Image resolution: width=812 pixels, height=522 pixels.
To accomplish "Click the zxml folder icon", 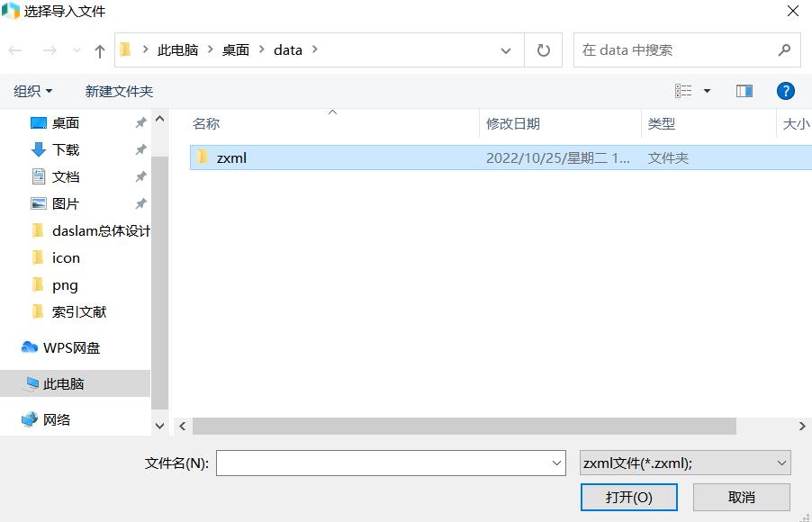I will coord(203,157).
